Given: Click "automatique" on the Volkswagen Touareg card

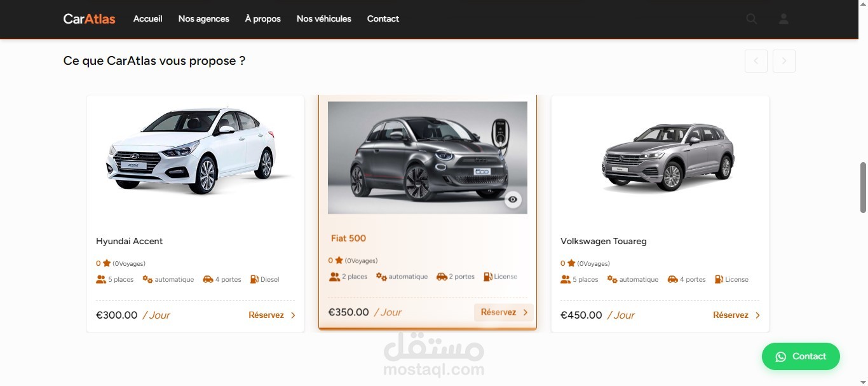Looking at the screenshot, I should pos(639,280).
